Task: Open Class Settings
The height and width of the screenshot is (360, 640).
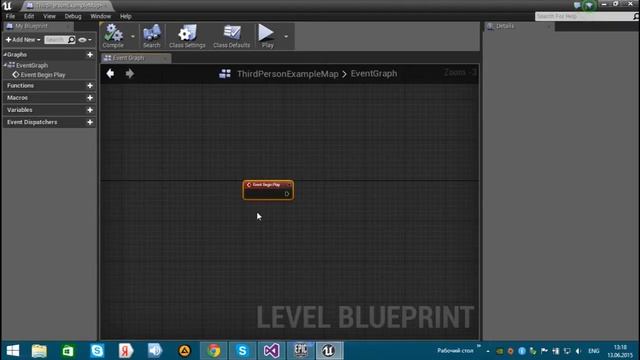Action: (187, 36)
